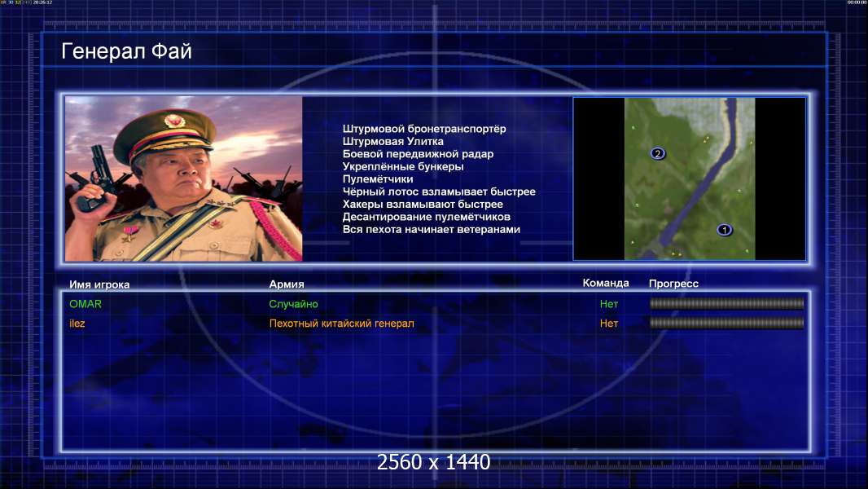Select player name ilez
The width and height of the screenshot is (868, 489).
[x=77, y=324]
